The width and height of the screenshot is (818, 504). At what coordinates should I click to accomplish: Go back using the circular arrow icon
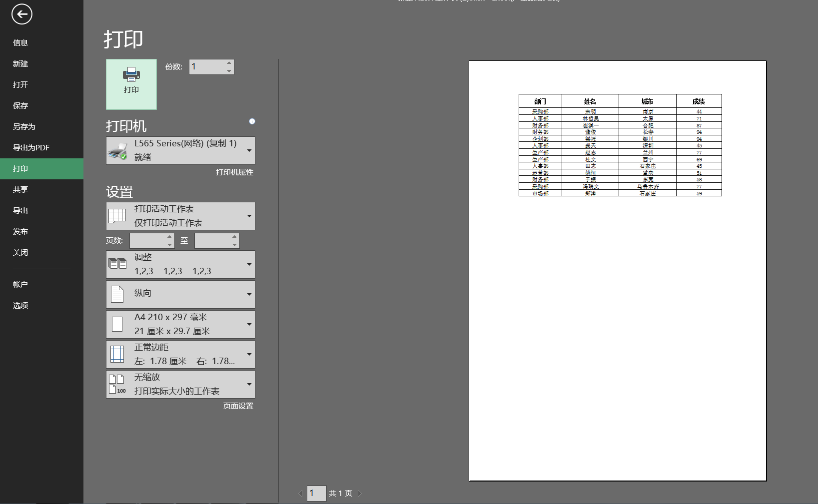[x=22, y=14]
